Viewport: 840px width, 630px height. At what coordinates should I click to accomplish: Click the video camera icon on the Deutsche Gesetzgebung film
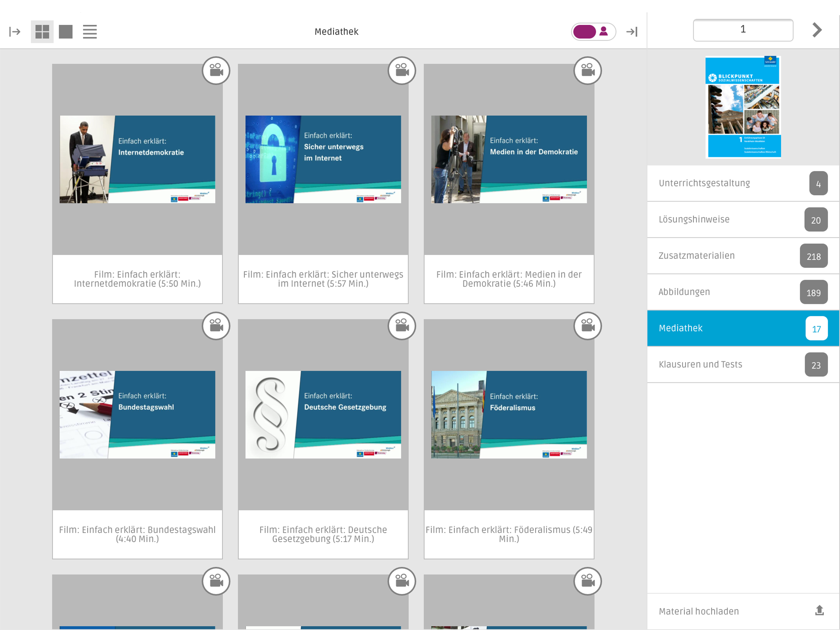coord(402,326)
